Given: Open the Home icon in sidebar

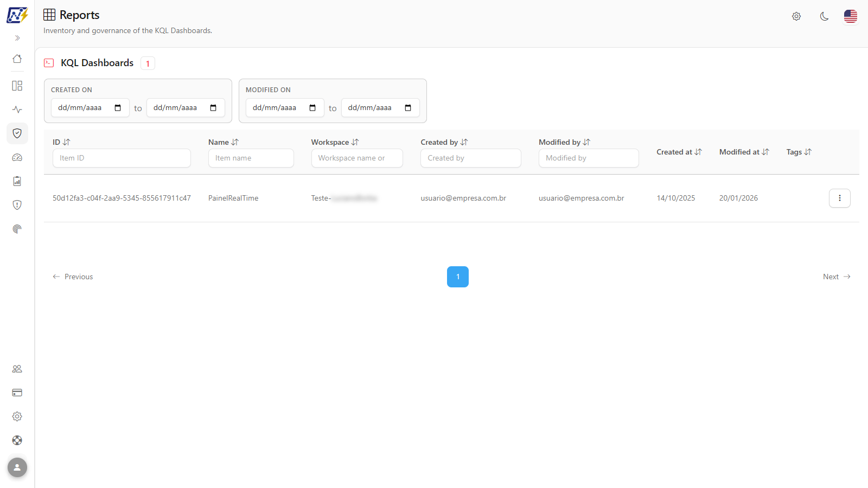Looking at the screenshot, I should (x=17, y=59).
